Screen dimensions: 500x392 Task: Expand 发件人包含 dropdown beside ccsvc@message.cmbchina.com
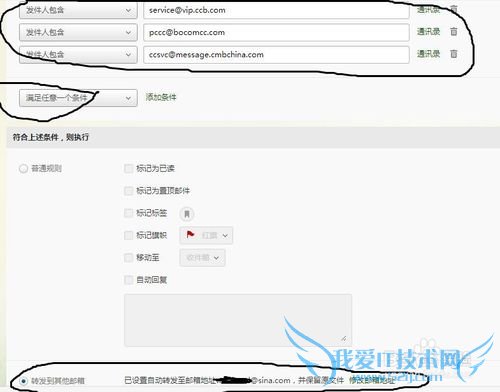78,54
